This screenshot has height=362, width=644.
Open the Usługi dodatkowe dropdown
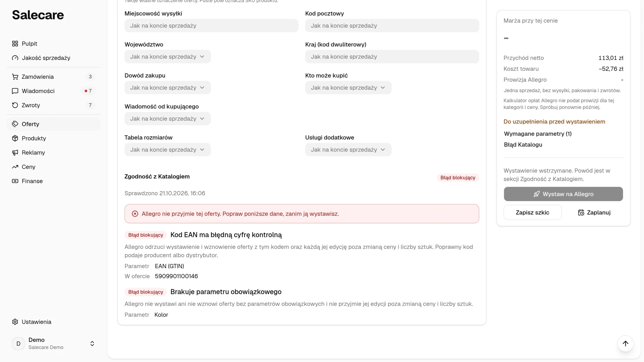pos(348,149)
